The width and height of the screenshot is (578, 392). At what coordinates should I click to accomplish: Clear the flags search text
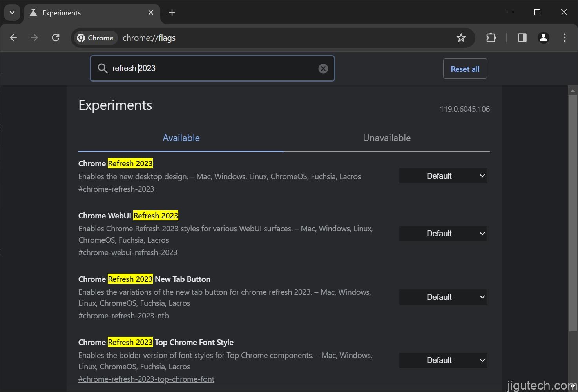[323, 69]
